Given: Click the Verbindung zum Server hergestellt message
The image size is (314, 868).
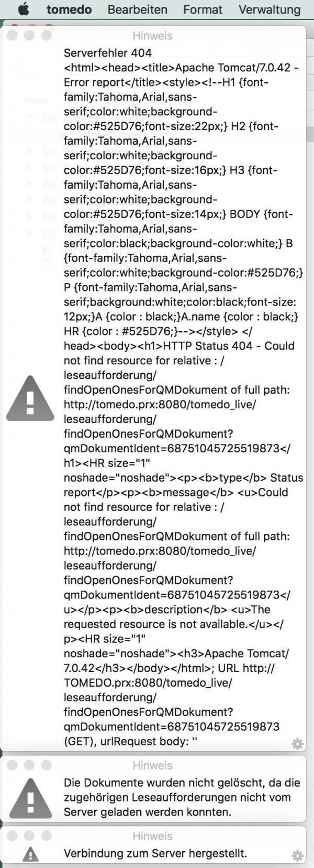Looking at the screenshot, I should (155, 853).
